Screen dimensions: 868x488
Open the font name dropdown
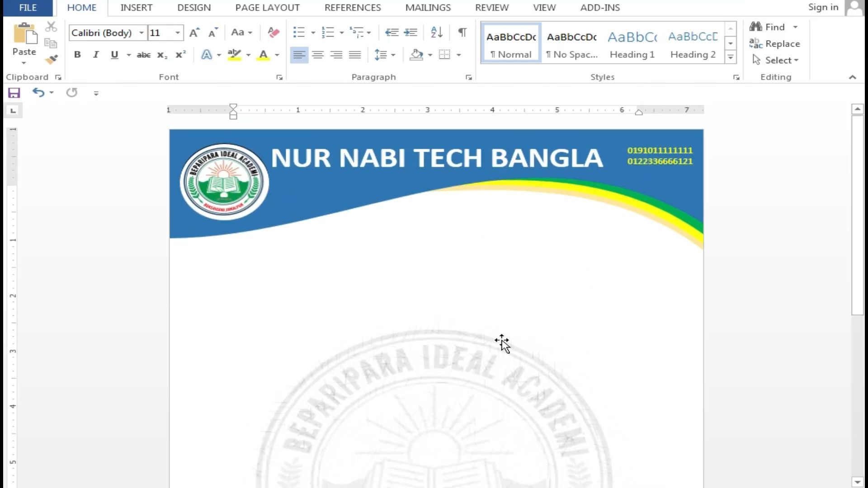point(142,33)
